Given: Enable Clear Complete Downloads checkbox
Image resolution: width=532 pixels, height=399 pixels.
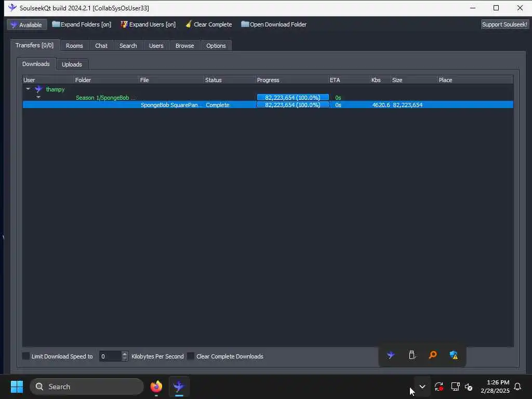Looking at the screenshot, I should pyautogui.click(x=191, y=356).
